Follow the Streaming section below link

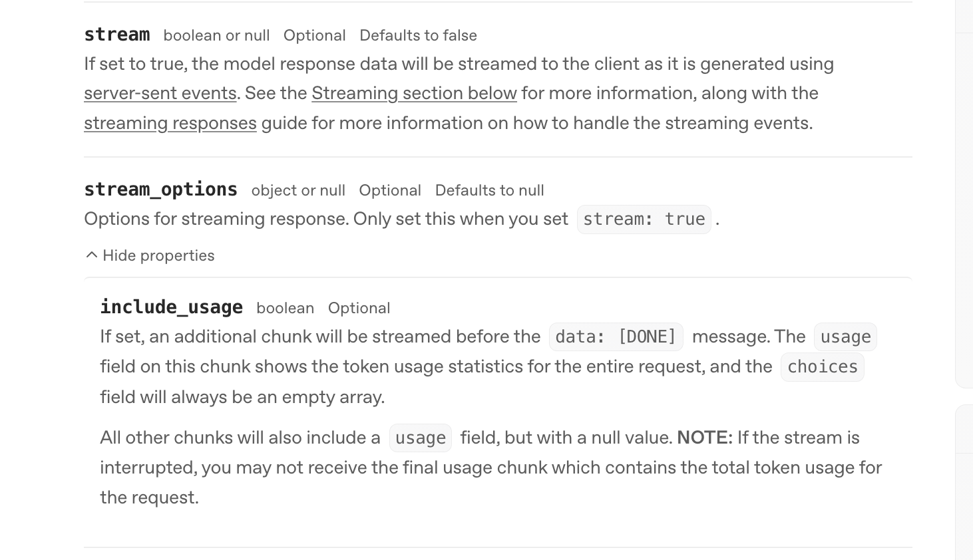coord(414,93)
